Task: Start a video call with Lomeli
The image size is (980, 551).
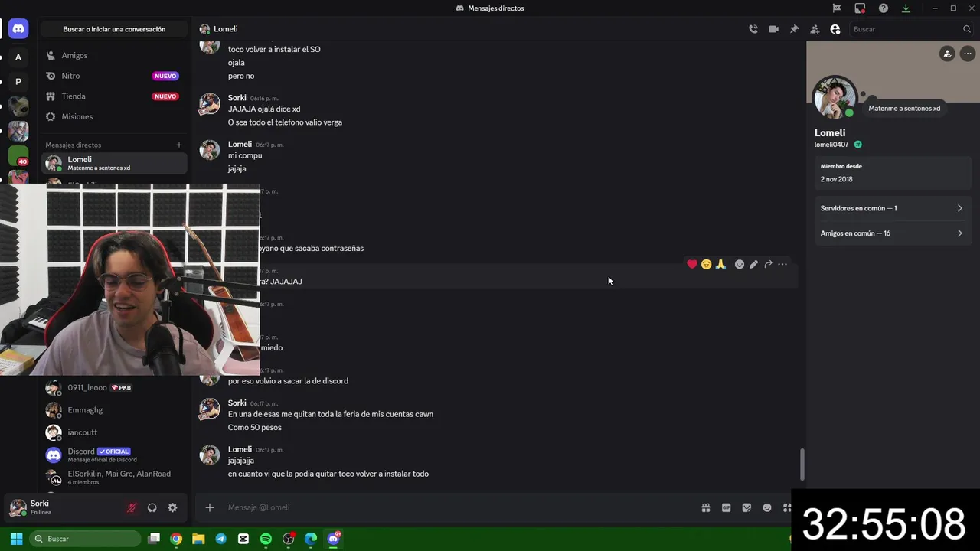Action: point(774,29)
